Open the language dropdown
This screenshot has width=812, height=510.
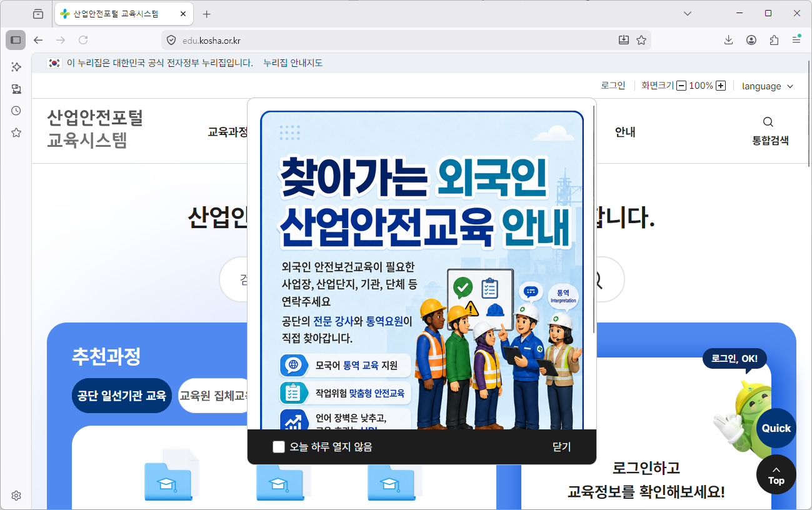[768, 86]
